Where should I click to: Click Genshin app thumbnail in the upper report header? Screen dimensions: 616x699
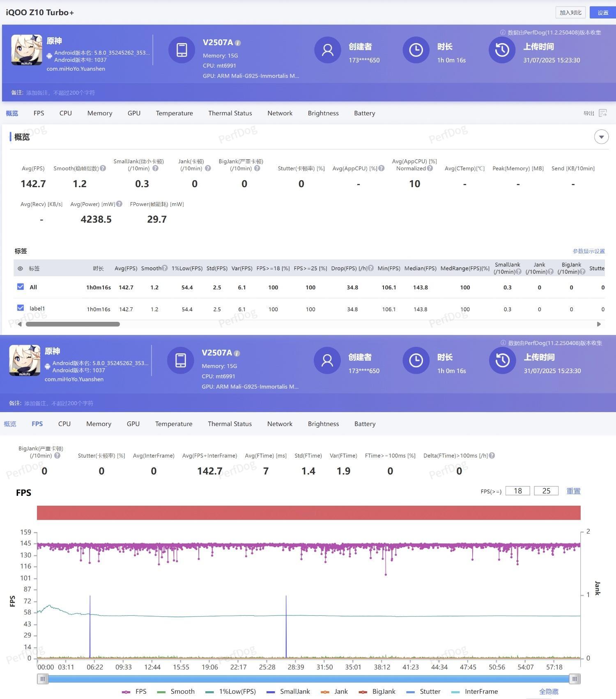27,50
